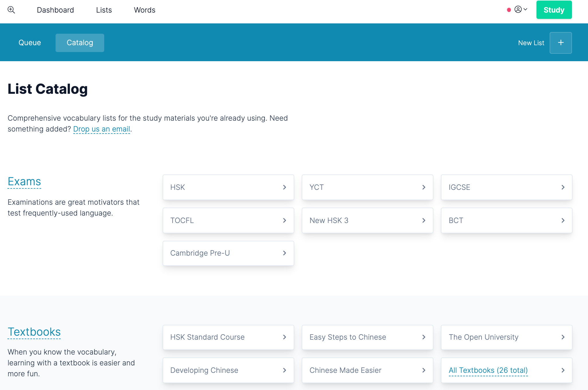Click the user account dropdown arrow

[525, 9]
